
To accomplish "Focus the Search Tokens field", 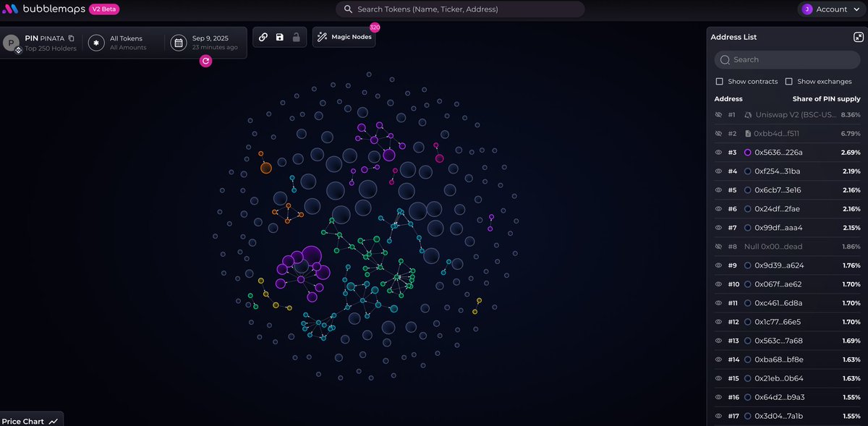I will 460,9.
